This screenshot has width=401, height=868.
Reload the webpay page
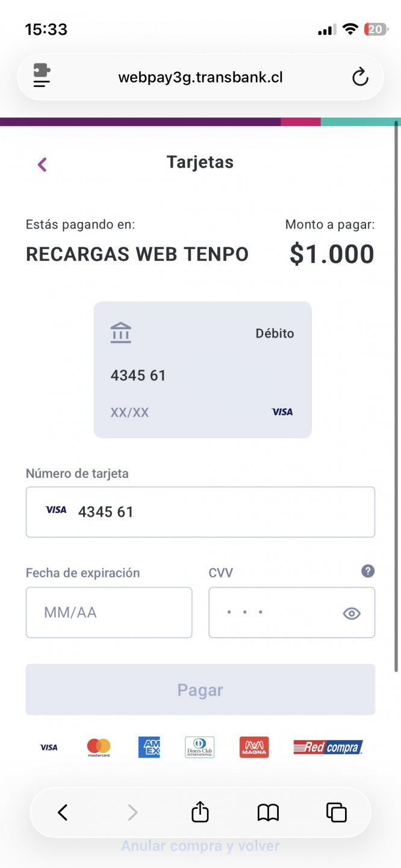[x=359, y=77]
